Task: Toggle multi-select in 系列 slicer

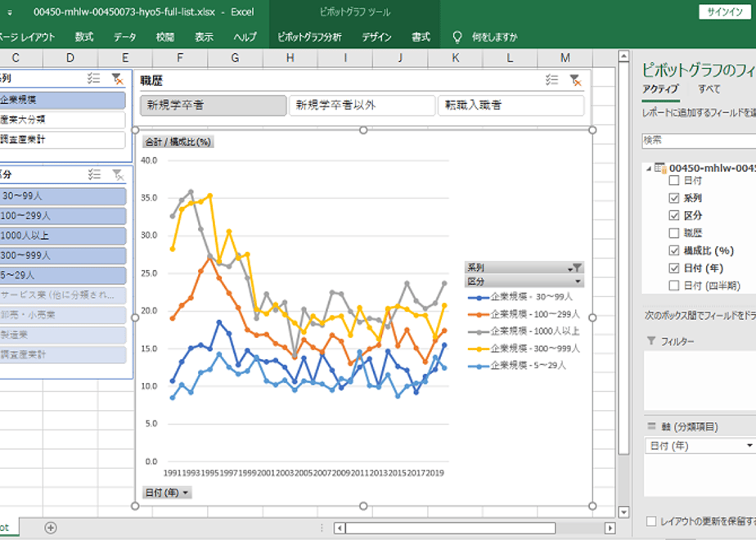Action: [93, 78]
